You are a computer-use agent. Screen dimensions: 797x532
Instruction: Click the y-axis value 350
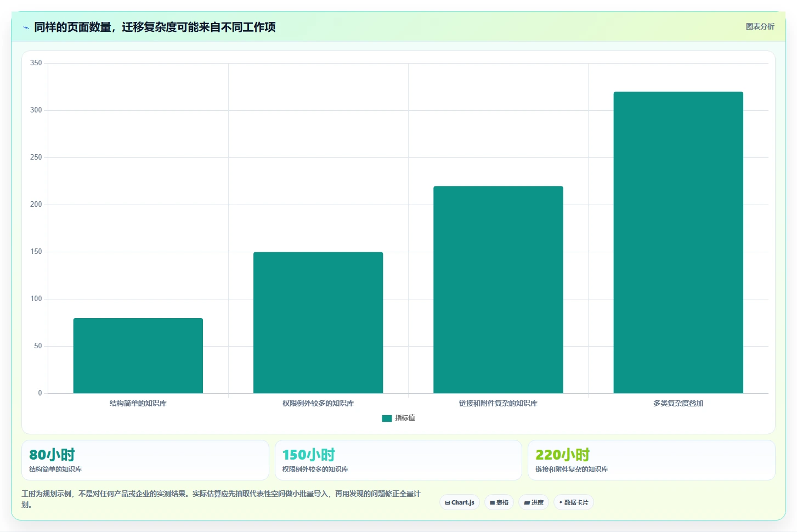36,63
